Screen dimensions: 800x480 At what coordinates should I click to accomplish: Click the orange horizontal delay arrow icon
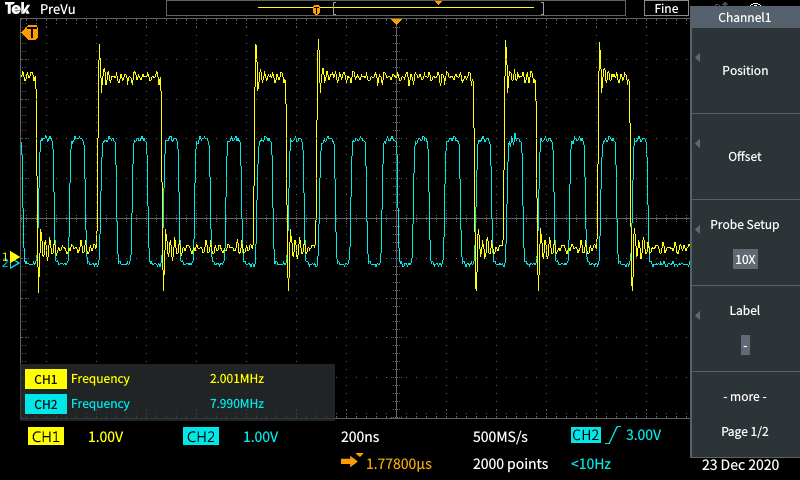350,462
